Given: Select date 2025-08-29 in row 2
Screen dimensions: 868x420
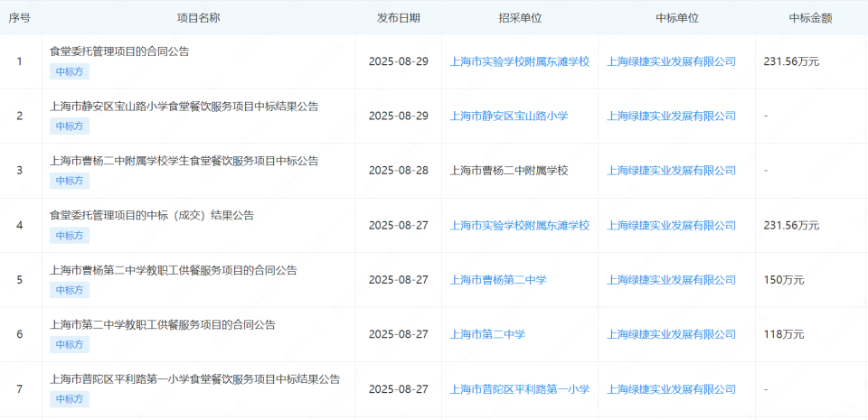Looking at the screenshot, I should [x=399, y=116].
